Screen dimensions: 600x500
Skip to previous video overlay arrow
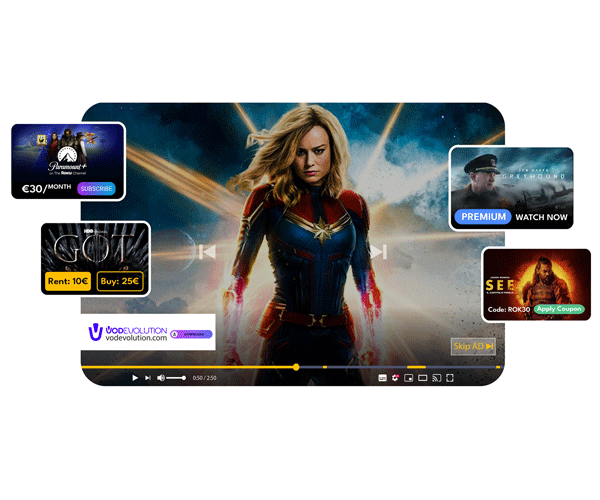click(x=207, y=252)
